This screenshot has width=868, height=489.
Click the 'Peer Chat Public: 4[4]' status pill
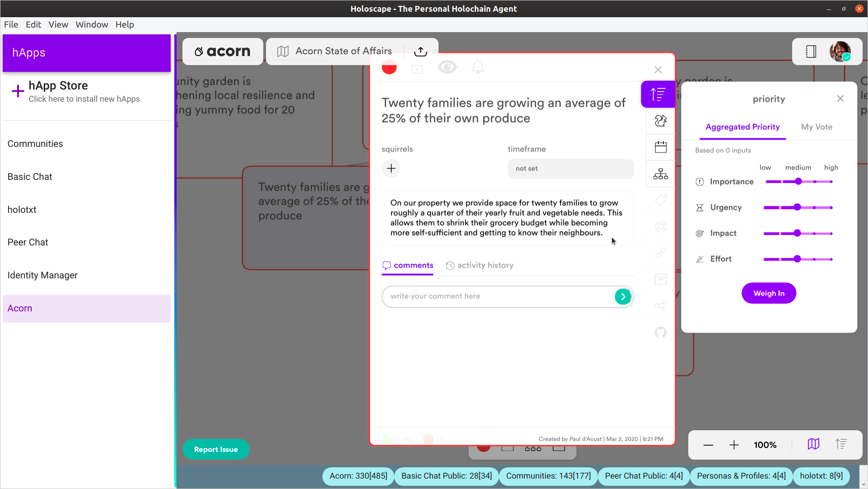click(644, 476)
